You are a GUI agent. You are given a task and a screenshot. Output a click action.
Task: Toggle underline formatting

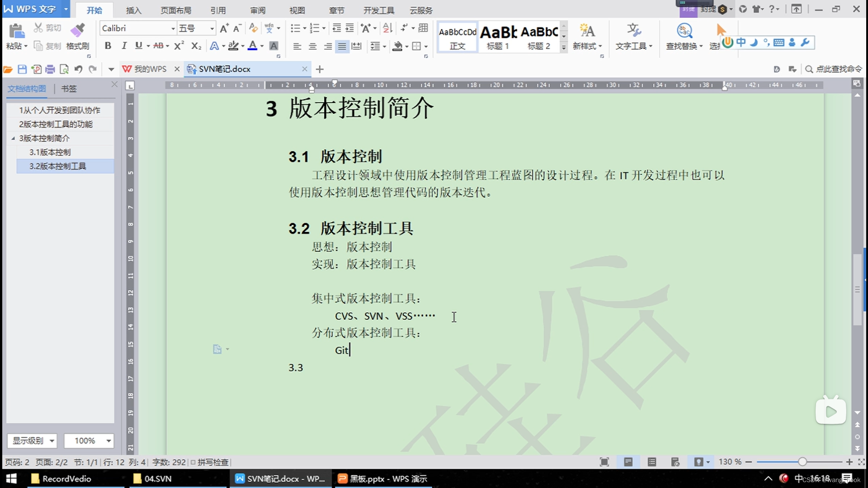coord(138,46)
